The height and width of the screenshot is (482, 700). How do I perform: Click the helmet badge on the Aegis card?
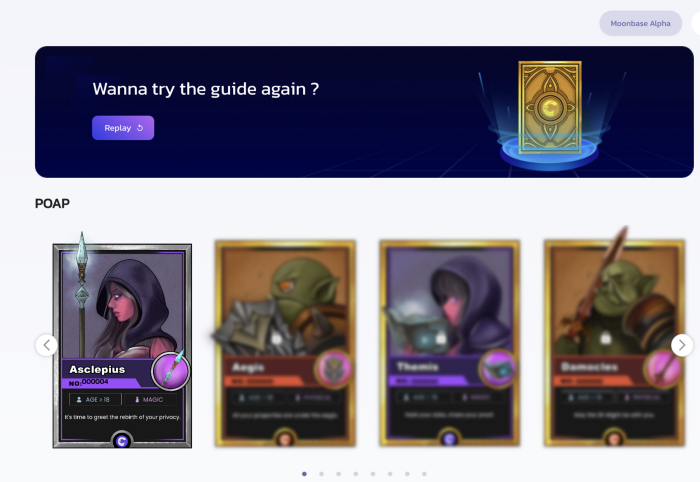[333, 369]
